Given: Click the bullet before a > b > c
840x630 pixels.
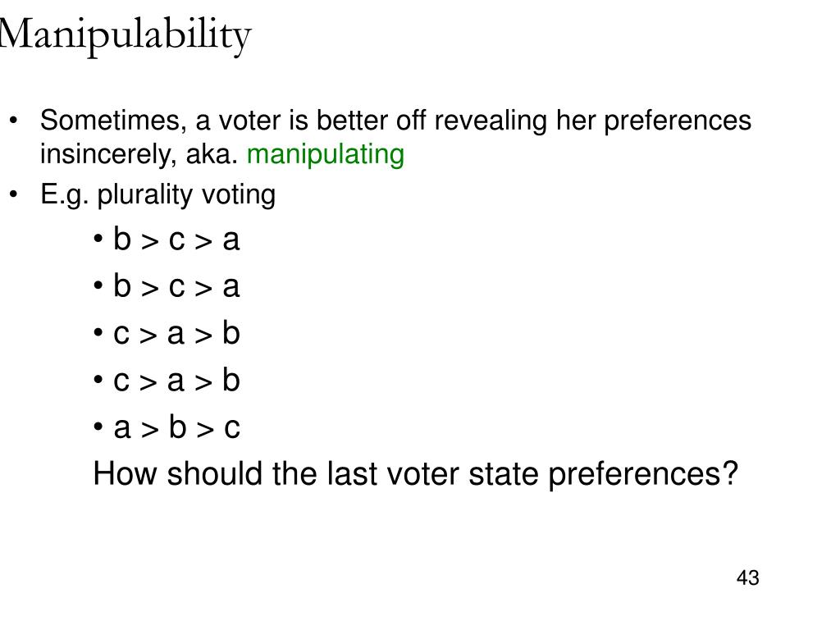Looking at the screenshot, I should 98,427.
